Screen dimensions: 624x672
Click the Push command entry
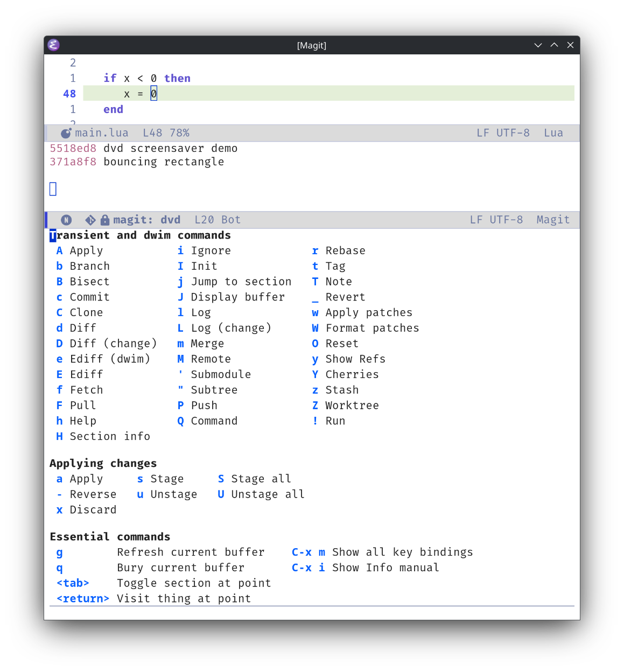click(198, 405)
